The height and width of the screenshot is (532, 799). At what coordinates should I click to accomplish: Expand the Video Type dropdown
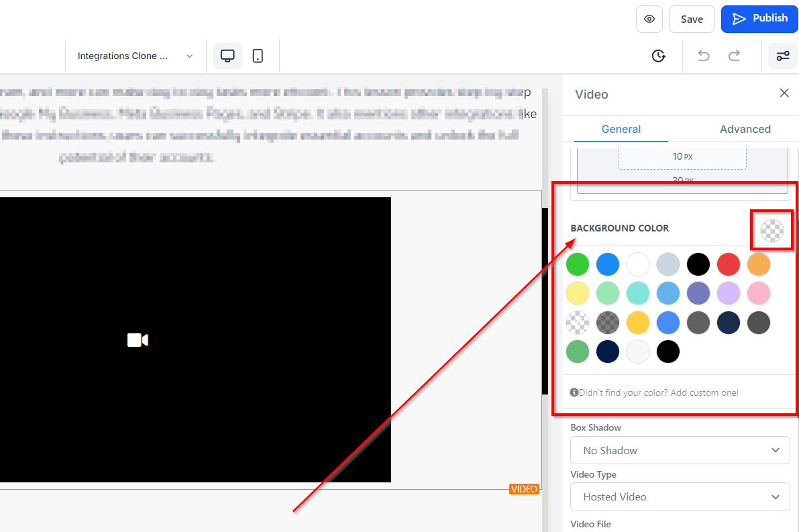tap(680, 497)
